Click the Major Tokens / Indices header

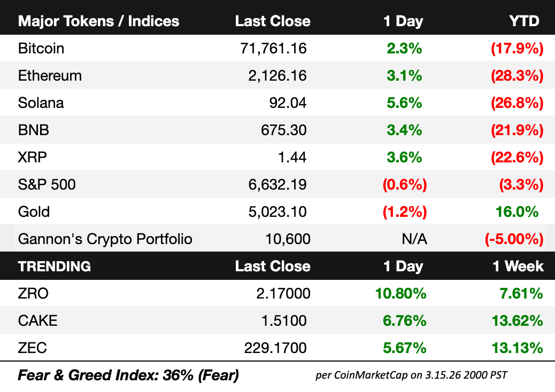(99, 21)
